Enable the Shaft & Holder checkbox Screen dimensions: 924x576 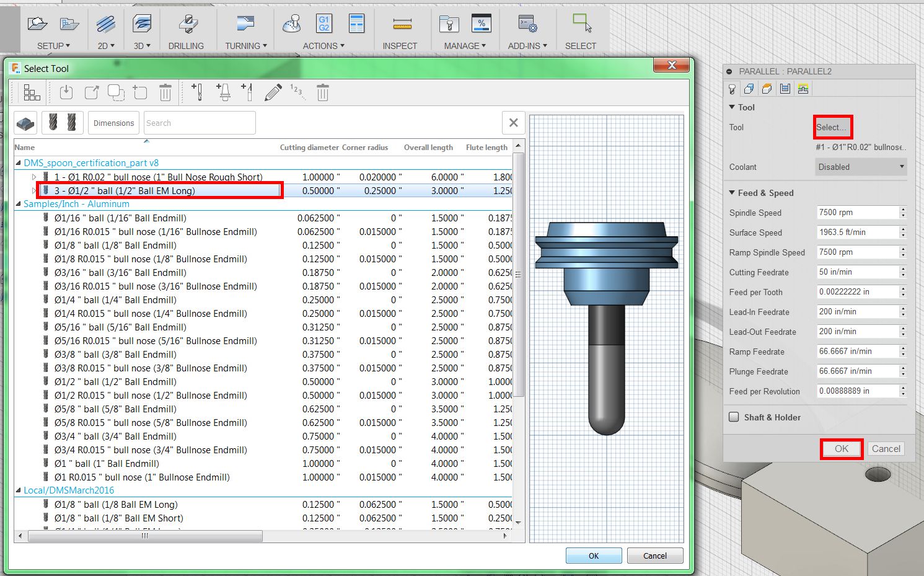point(734,417)
